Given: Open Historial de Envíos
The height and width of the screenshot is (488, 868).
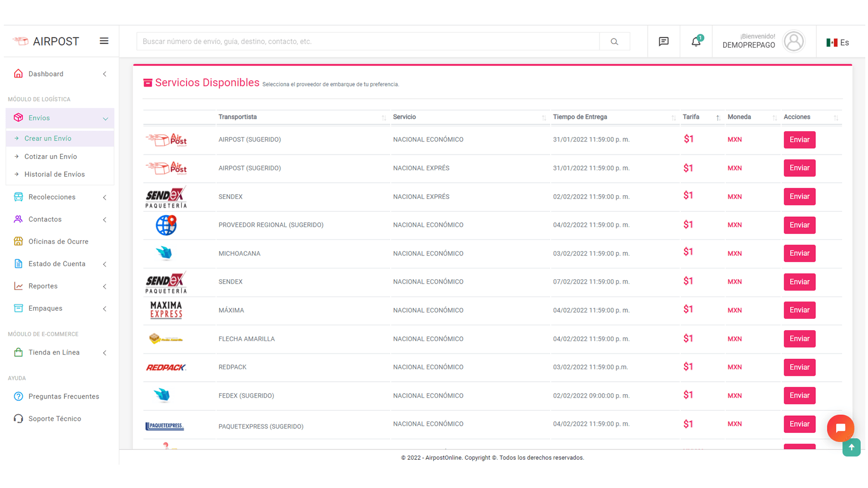Looking at the screenshot, I should 55,174.
